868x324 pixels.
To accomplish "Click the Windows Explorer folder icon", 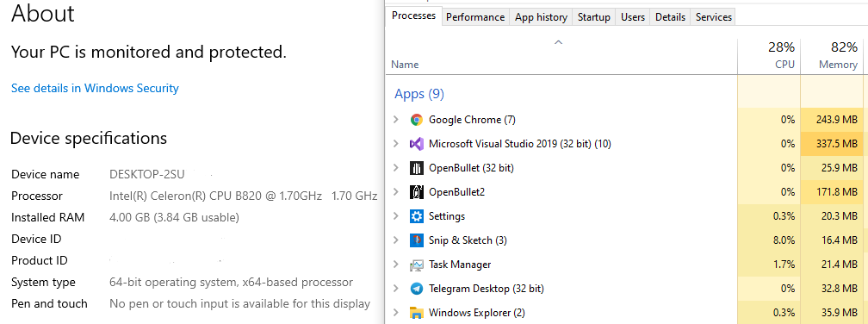I will point(416,313).
